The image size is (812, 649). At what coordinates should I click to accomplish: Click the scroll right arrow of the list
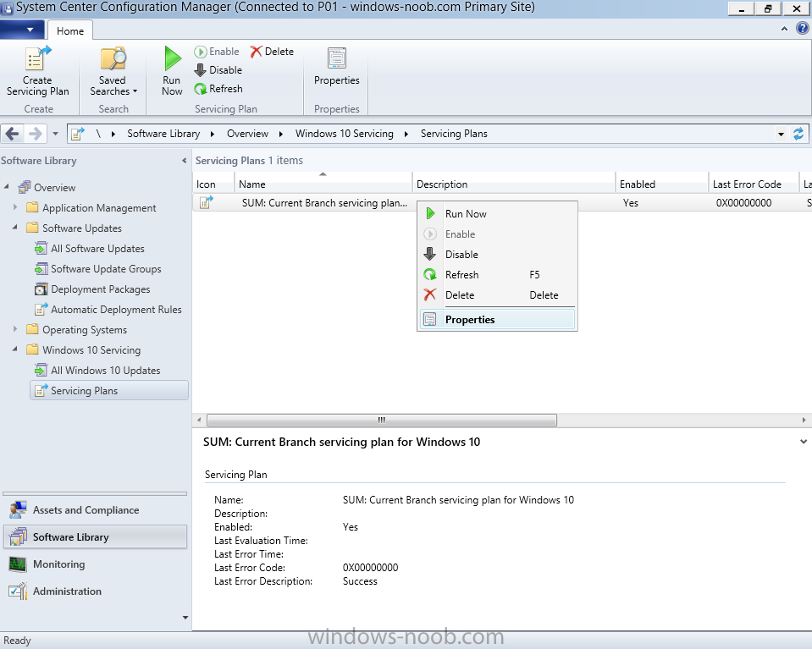[x=804, y=420]
